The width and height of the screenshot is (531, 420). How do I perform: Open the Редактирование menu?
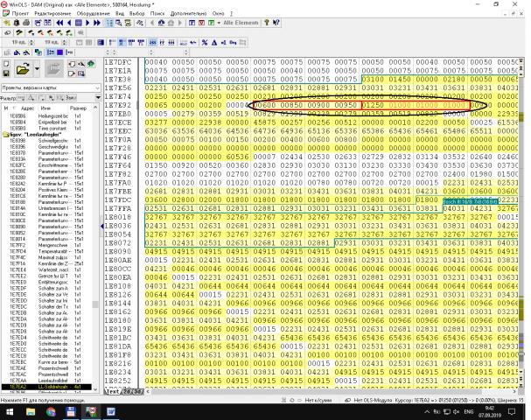52,13
